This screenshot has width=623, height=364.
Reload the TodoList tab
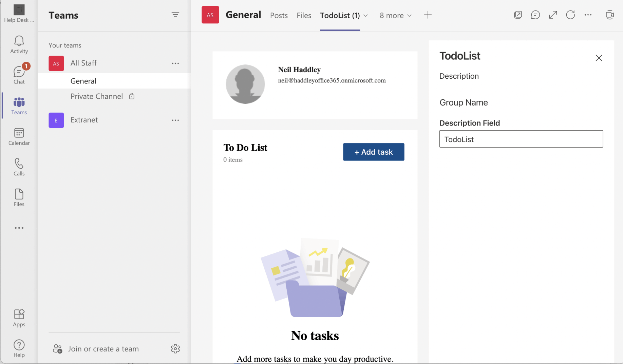tap(571, 15)
